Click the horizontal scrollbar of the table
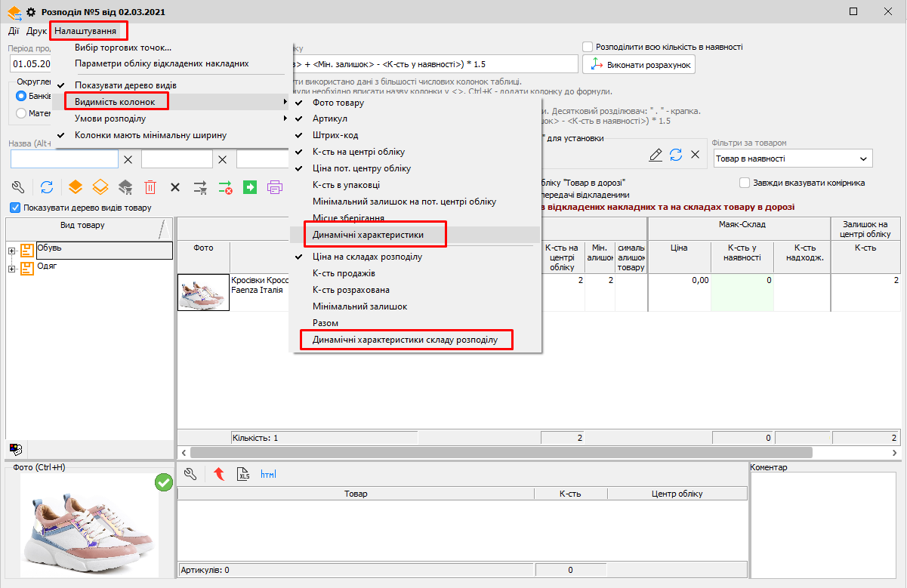 [498, 452]
